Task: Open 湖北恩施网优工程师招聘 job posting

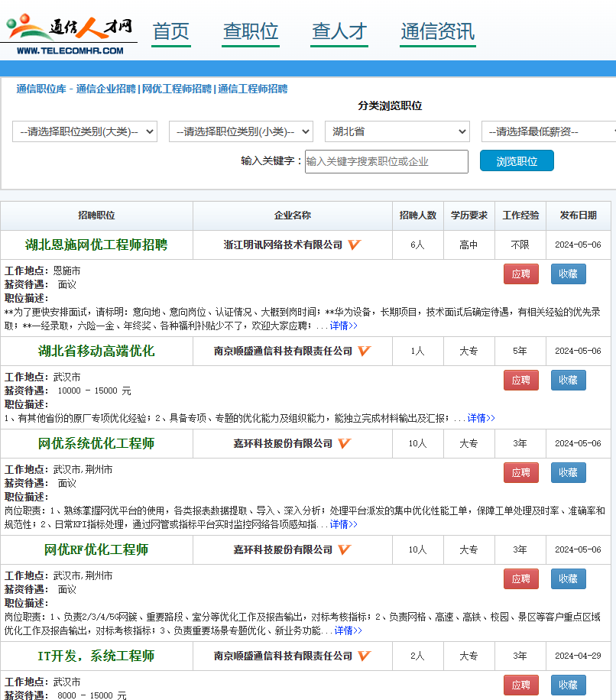Action: point(96,245)
